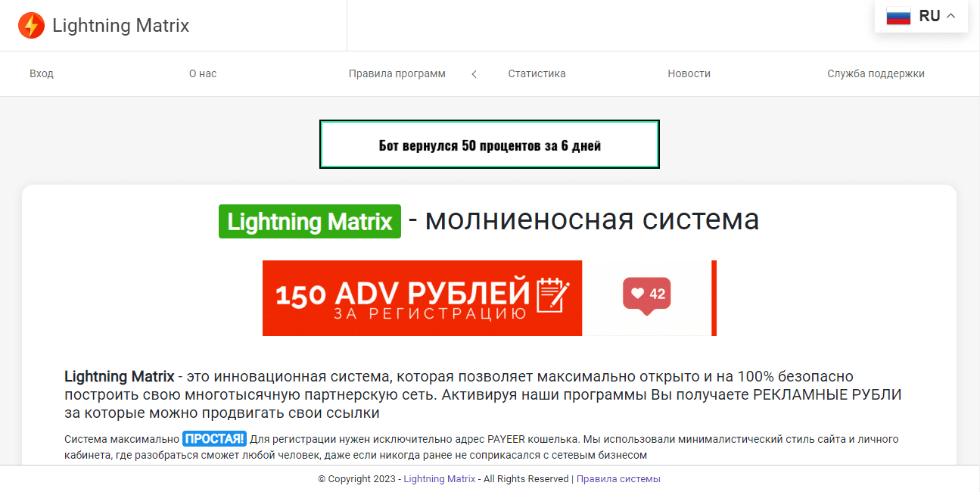The height and width of the screenshot is (492, 980).
Task: Open Служба поддержки
Action: click(x=876, y=73)
